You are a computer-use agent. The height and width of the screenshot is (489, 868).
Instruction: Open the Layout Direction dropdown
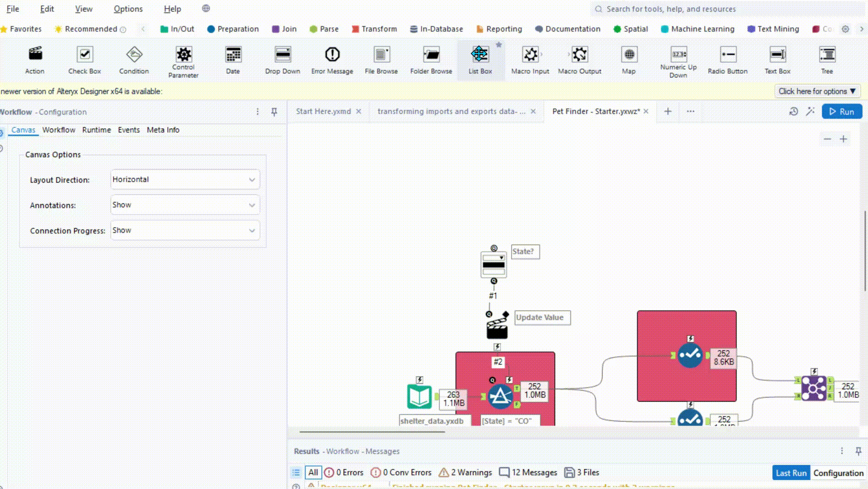tap(185, 179)
